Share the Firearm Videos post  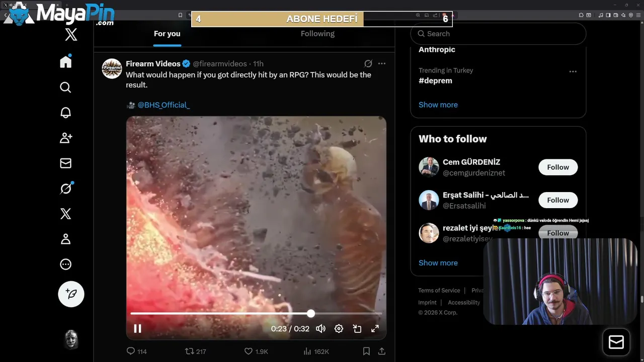[382, 351]
